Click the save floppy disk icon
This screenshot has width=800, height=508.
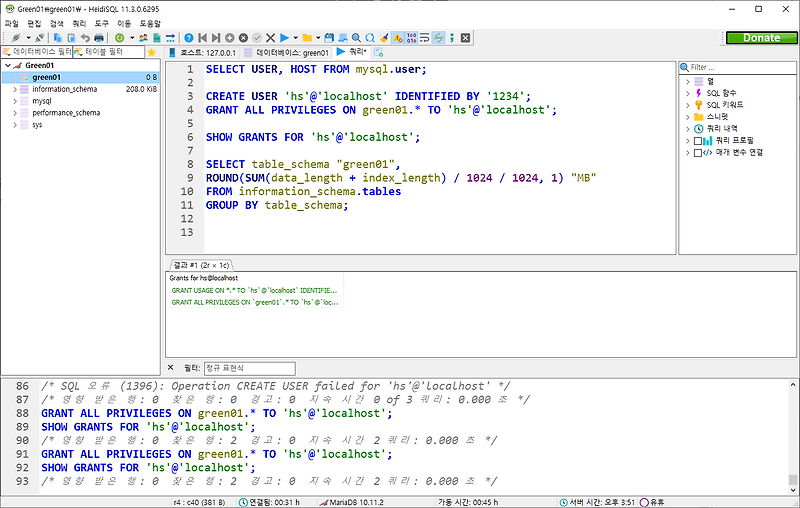pos(330,37)
